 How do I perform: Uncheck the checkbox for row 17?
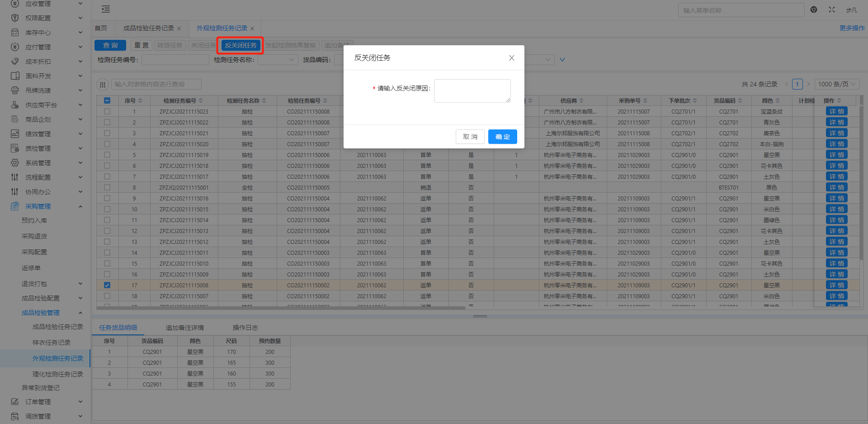pos(107,285)
